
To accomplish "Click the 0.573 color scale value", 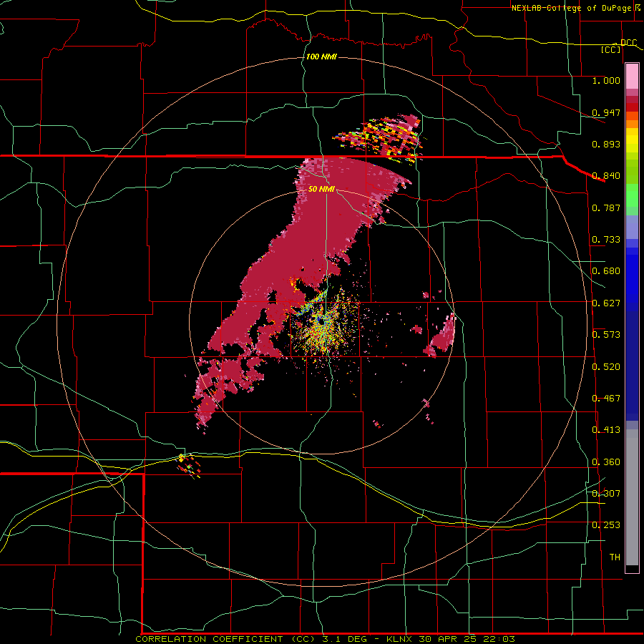I will coord(606,335).
